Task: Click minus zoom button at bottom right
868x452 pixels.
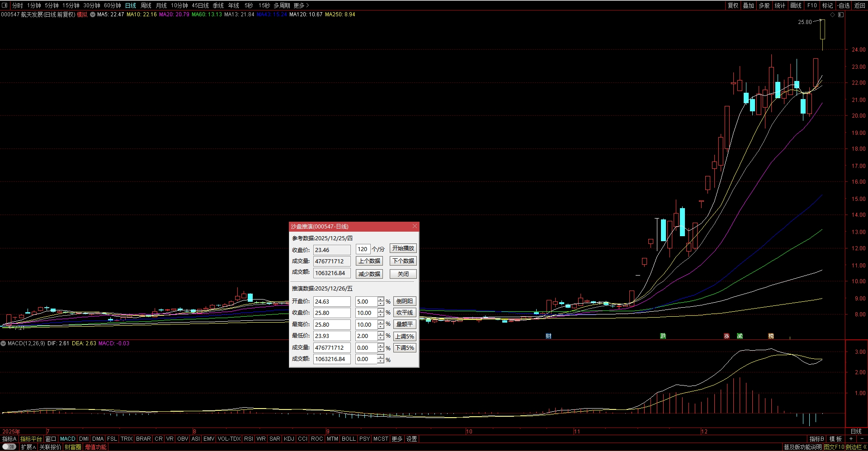Action: click(x=862, y=439)
